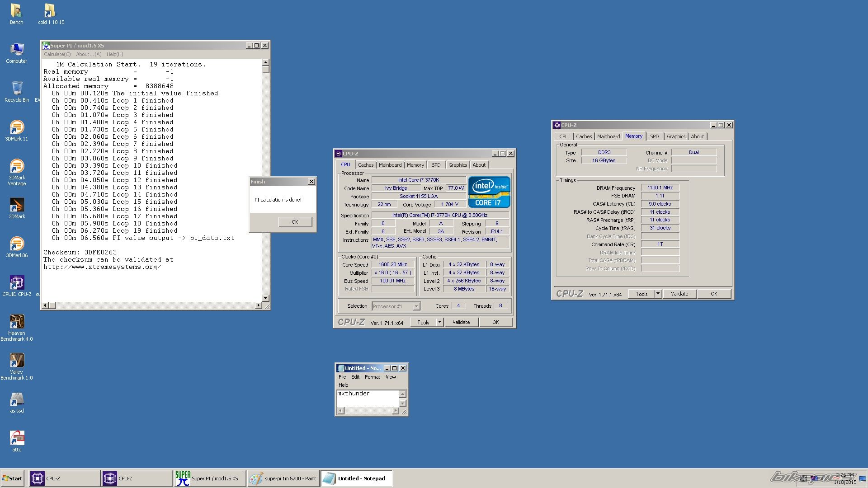Open the cold 1 10 15 folder shortcut
Image resolution: width=868 pixels, height=488 pixels.
pyautogui.click(x=50, y=11)
